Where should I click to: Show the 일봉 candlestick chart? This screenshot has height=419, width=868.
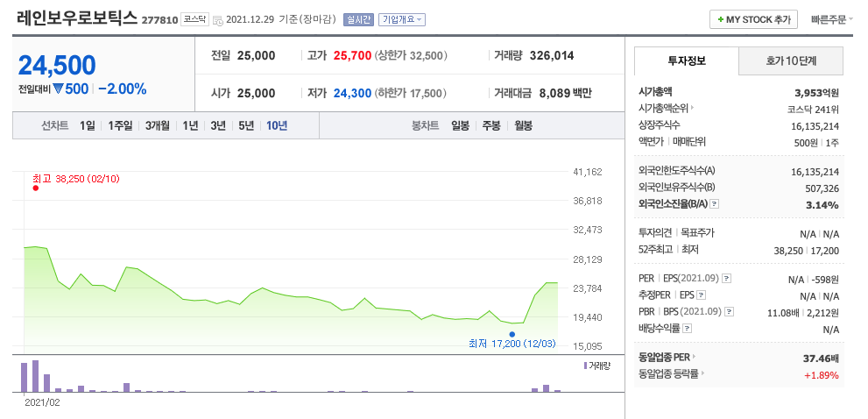click(x=460, y=126)
